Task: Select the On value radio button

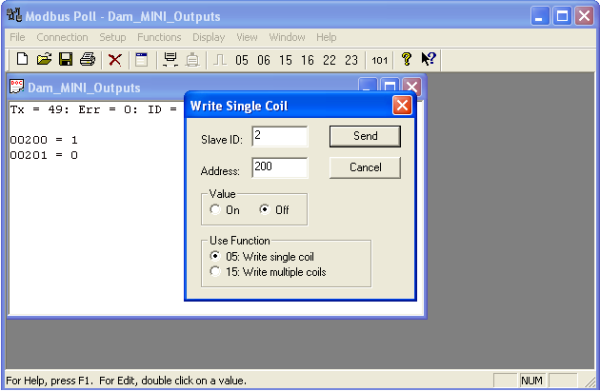Action: 215,210
